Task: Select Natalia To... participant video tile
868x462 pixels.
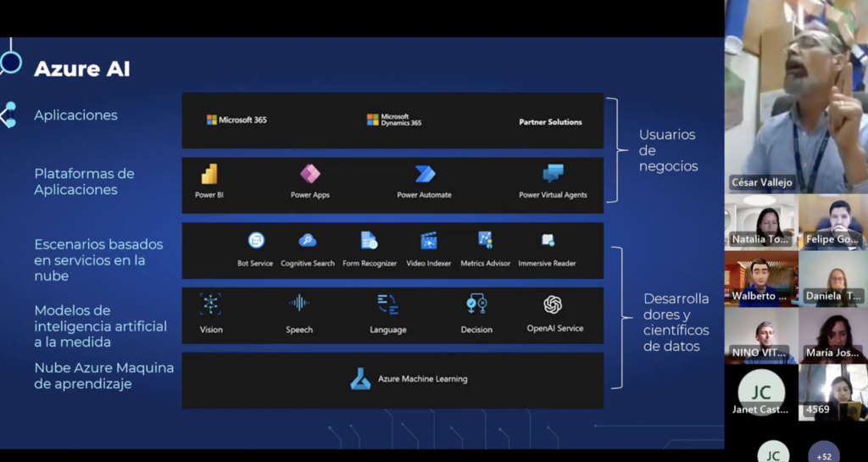Action: coord(761,222)
